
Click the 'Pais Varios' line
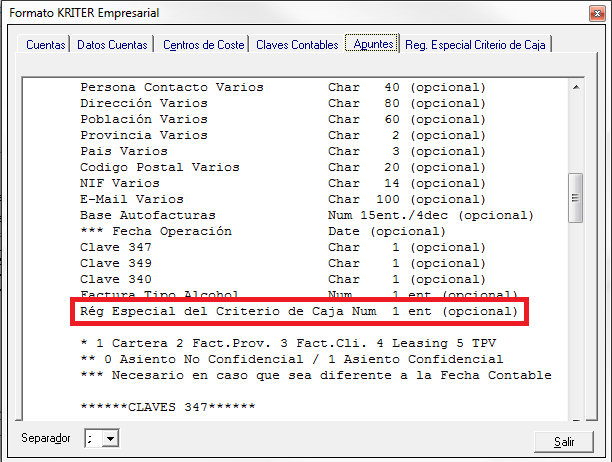pos(283,151)
